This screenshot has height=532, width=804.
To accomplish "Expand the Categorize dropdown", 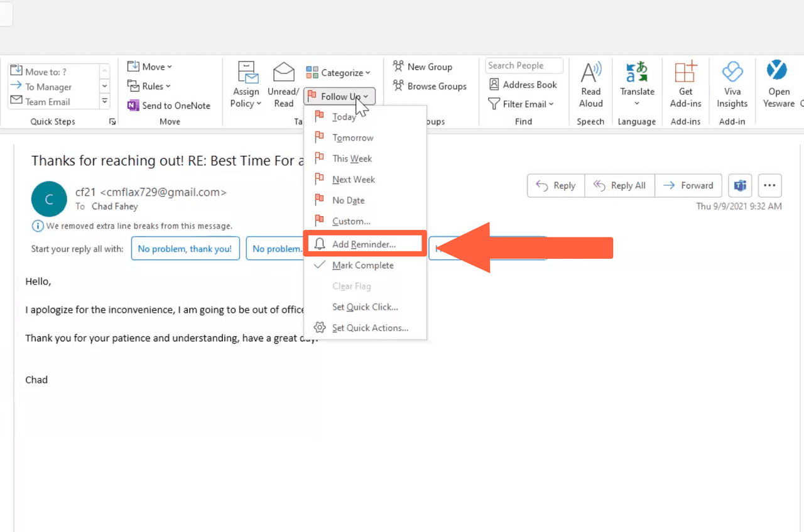I will pos(339,73).
